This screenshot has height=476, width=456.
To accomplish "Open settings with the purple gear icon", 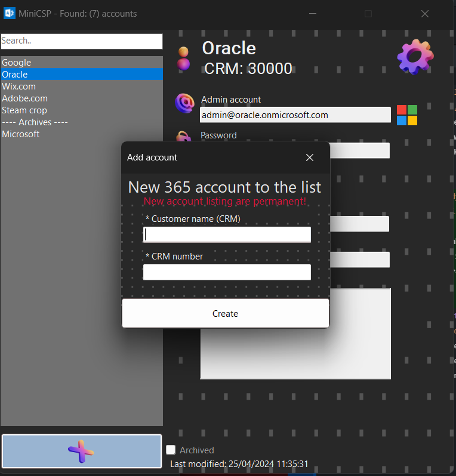I will pos(415,57).
